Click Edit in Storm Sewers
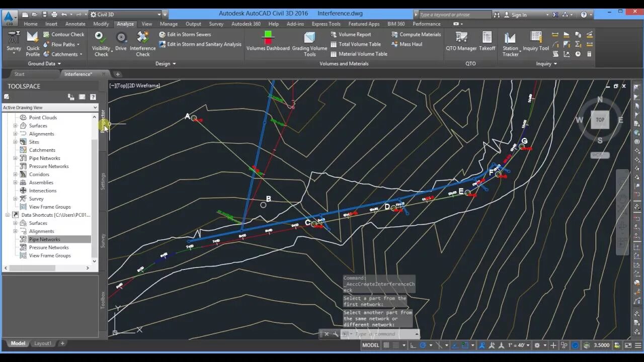 tap(185, 34)
